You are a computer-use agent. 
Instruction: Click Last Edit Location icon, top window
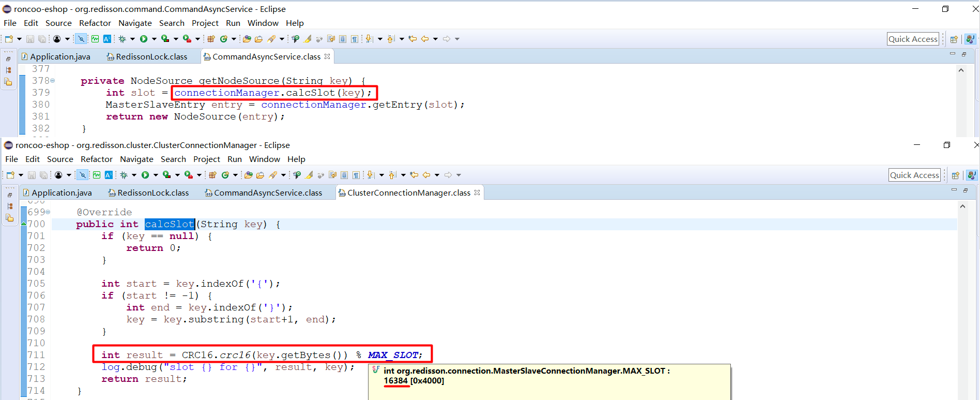[x=412, y=39]
